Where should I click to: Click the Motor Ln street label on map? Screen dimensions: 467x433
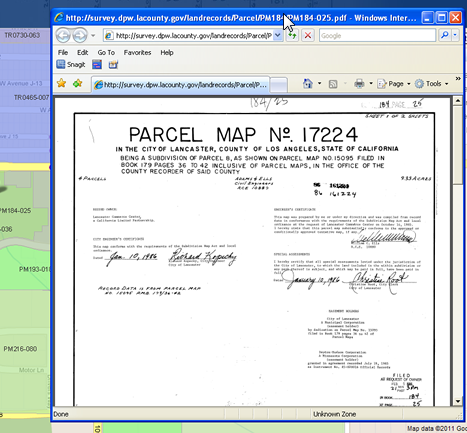[x=31, y=370]
